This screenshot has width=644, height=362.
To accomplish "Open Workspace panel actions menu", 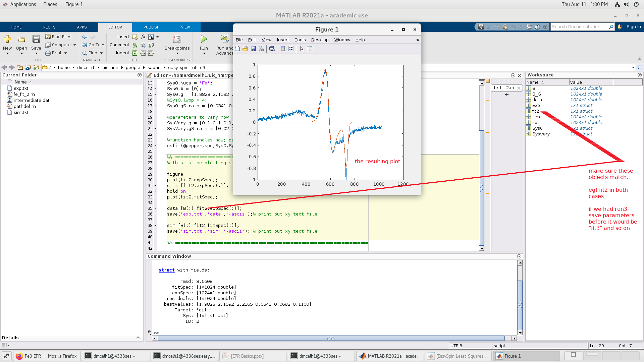I will [639, 75].
